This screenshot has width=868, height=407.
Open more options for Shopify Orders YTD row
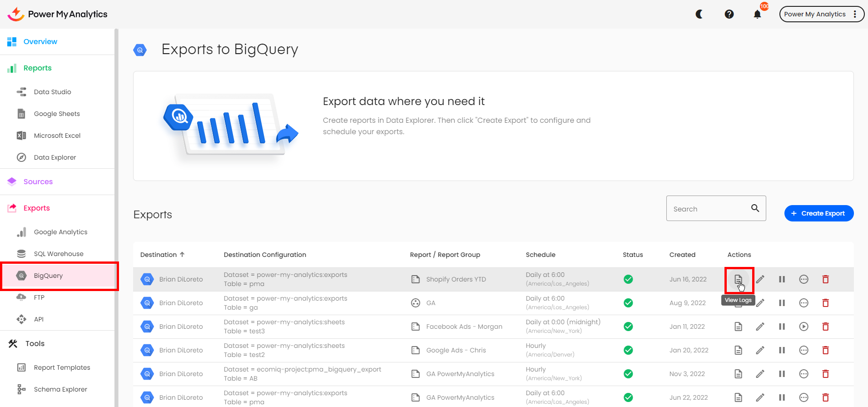tap(804, 279)
